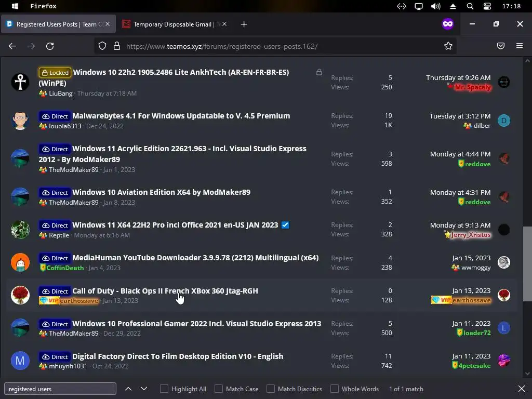This screenshot has height=399, width=532.
Task: Click the Direct prefix on MediaHuman thread
Action: click(x=55, y=258)
